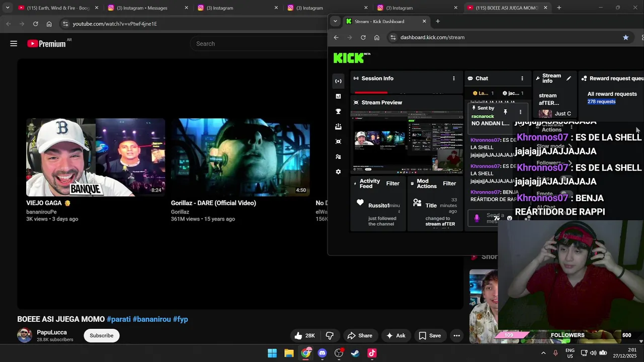Click the #parati hashtag
The width and height of the screenshot is (644, 362).
tap(119, 319)
